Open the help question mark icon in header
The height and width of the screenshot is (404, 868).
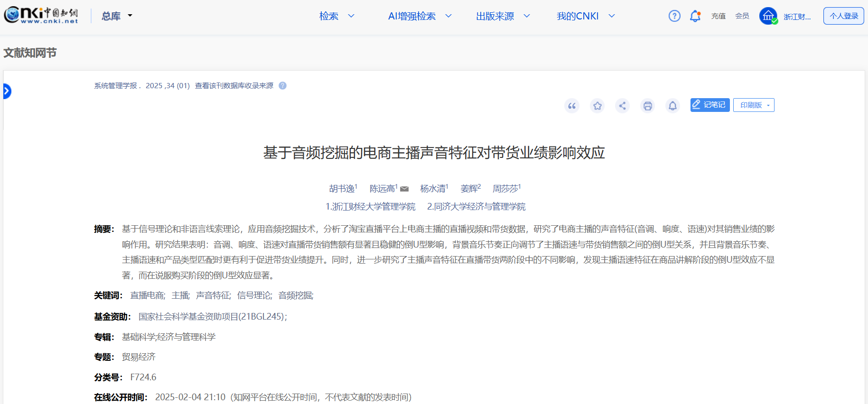pyautogui.click(x=674, y=16)
